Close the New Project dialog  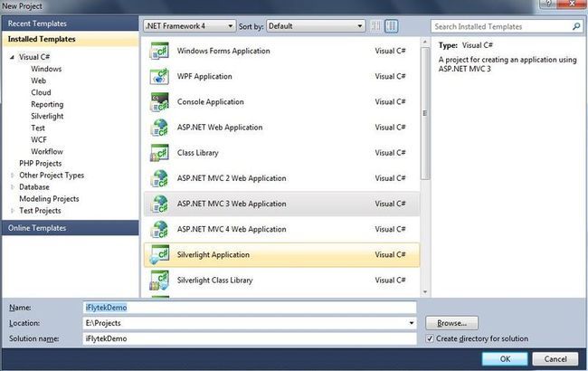click(572, 4)
